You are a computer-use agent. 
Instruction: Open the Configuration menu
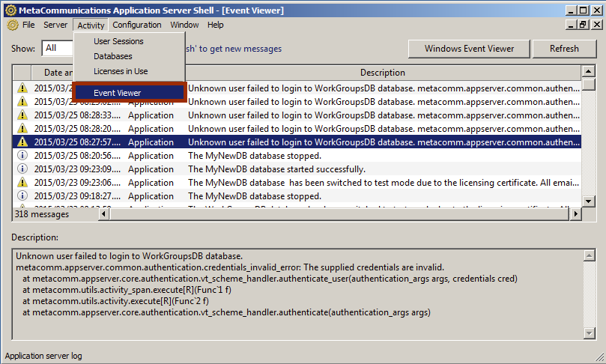[137, 25]
